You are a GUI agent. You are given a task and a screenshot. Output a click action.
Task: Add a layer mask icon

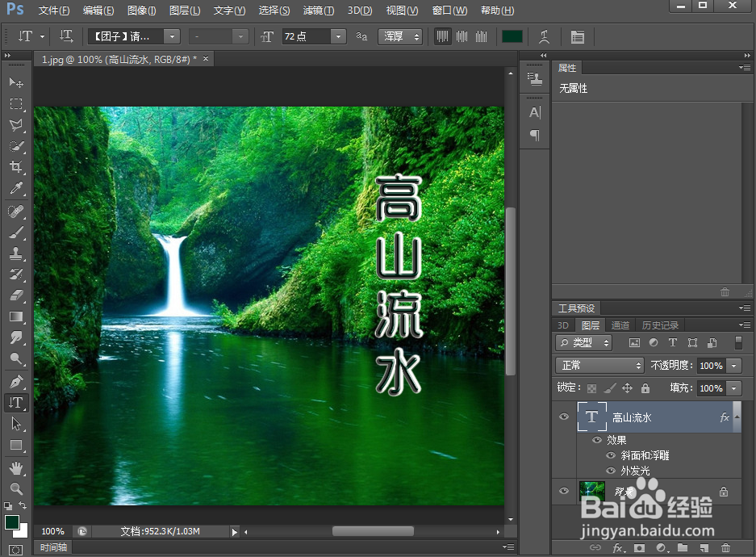[638, 548]
